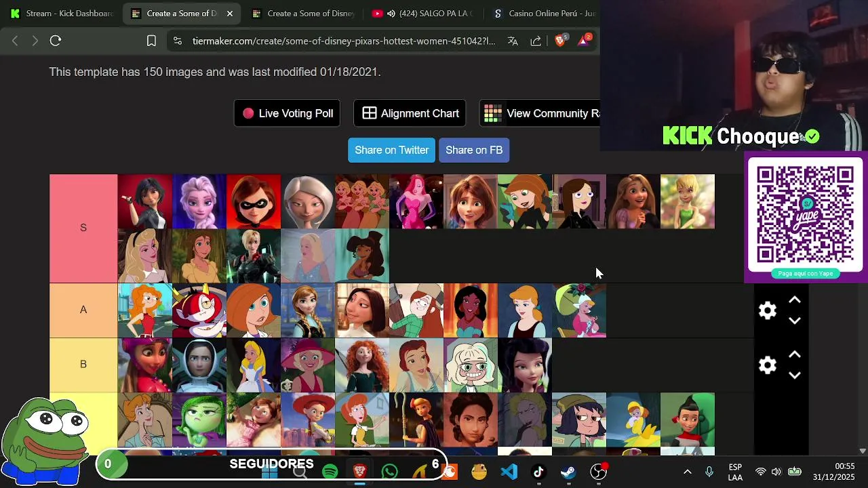Image resolution: width=868 pixels, height=488 pixels.
Task: Click the orange A tier label
Action: [83, 310]
